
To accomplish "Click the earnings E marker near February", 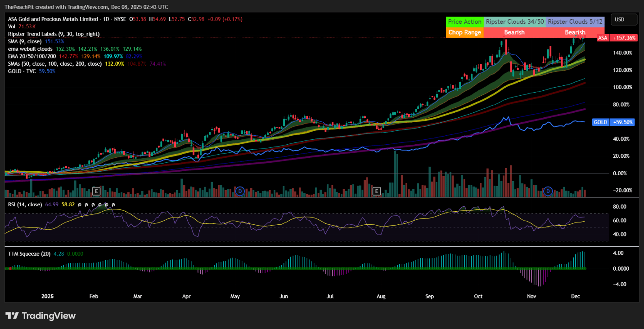I will pyautogui.click(x=96, y=191).
